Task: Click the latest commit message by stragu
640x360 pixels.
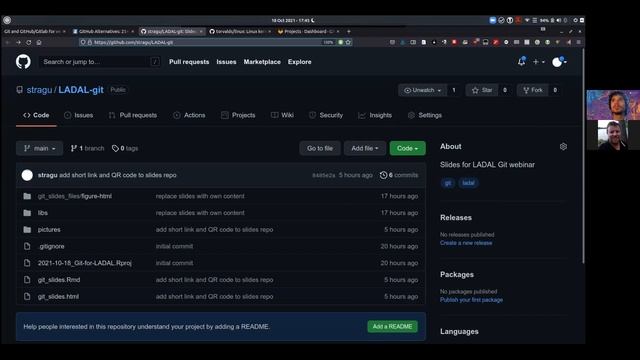Action: [x=118, y=175]
